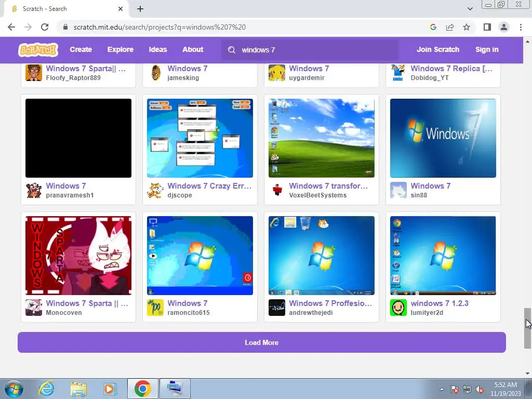Click lumityer2d's smiley avatar

398,308
